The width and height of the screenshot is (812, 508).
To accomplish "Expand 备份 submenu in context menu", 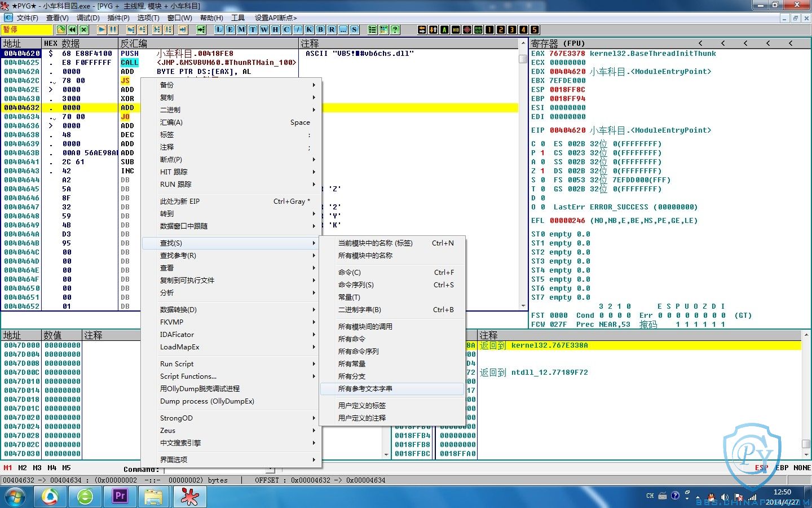I will [231, 85].
